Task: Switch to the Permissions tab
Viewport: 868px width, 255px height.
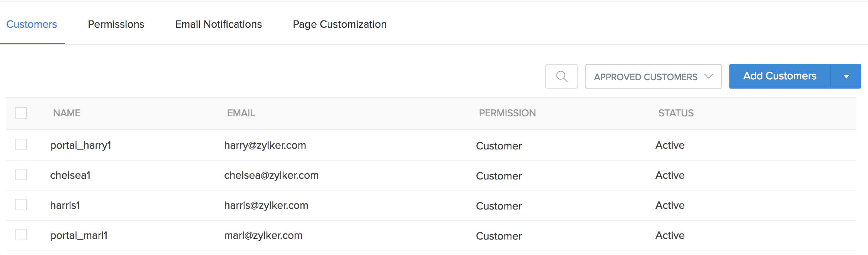Action: click(x=116, y=24)
